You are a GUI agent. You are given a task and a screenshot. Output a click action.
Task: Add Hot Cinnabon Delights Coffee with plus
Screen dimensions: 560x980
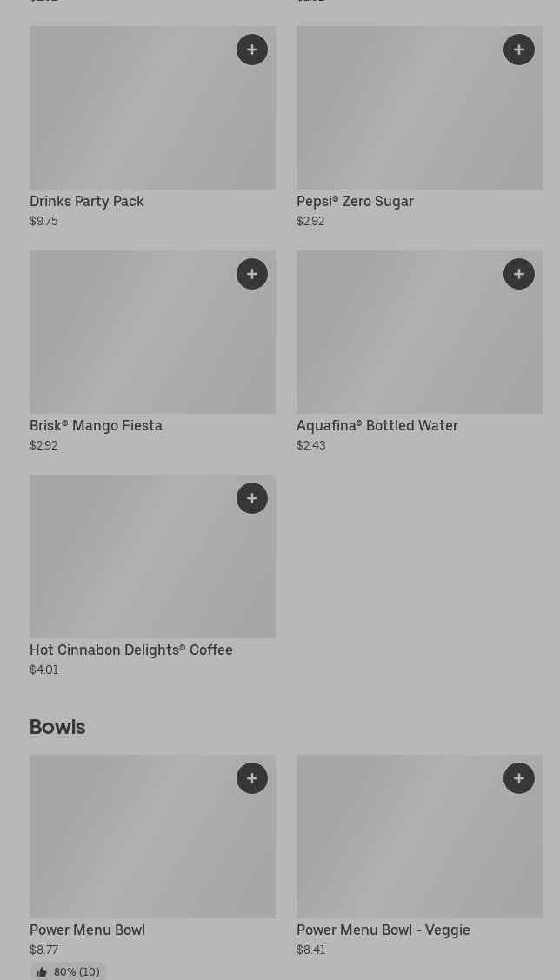click(x=252, y=498)
